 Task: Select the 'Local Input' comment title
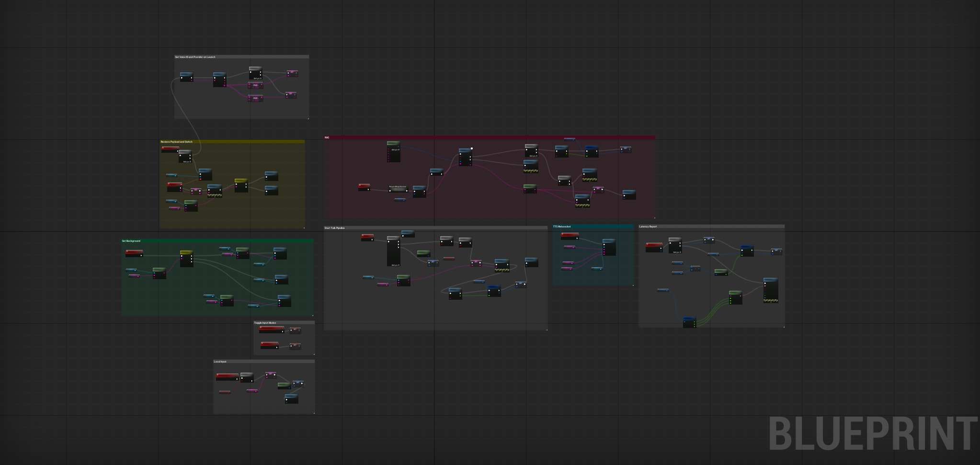(220, 362)
